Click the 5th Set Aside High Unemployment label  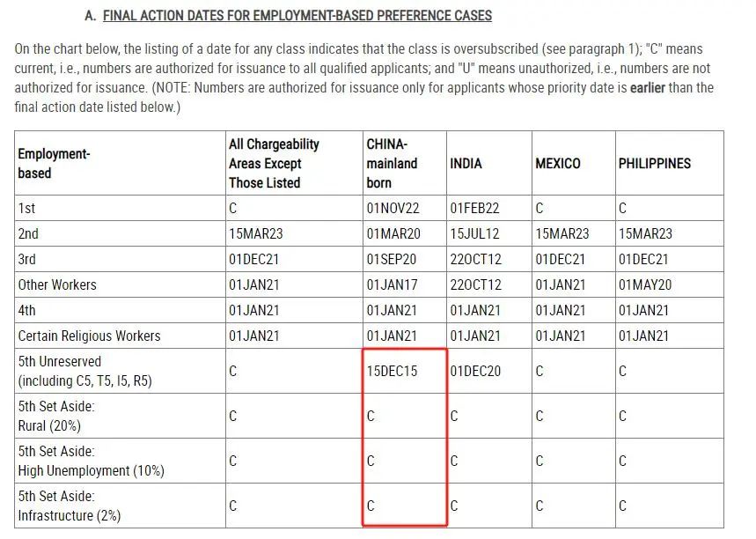coord(91,461)
